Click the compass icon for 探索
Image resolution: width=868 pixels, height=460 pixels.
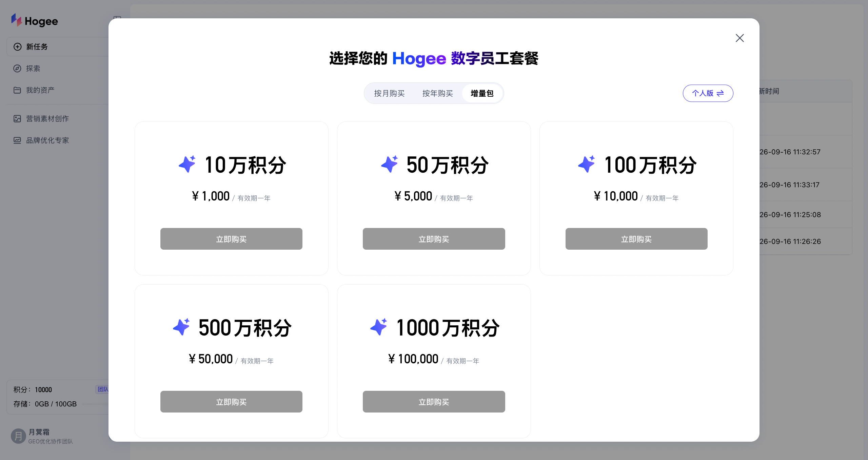(x=17, y=69)
